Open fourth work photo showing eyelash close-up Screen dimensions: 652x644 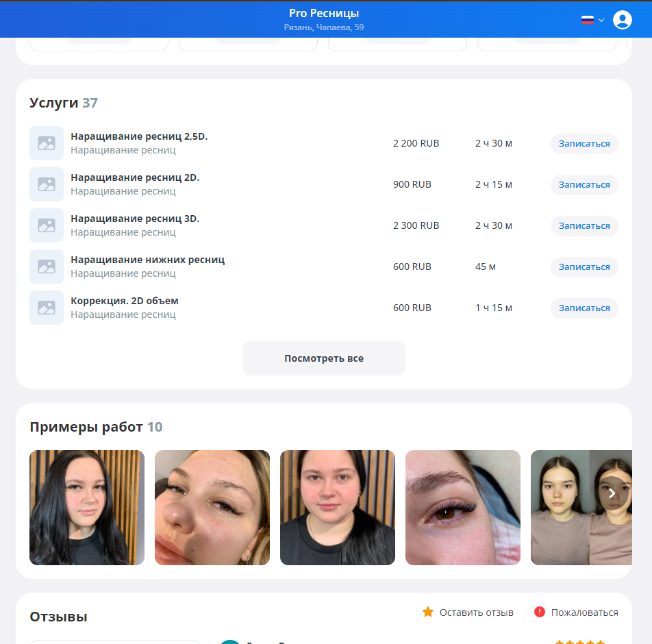(463, 508)
